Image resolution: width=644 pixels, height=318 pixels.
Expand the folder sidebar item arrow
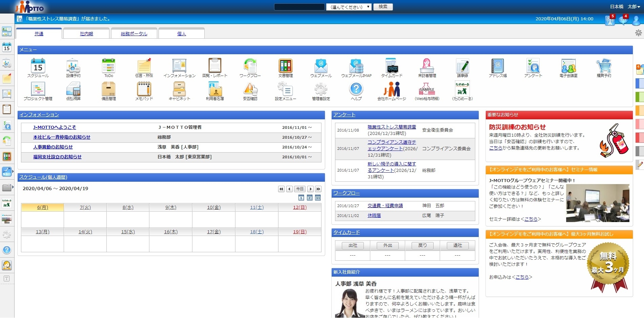coord(13,187)
